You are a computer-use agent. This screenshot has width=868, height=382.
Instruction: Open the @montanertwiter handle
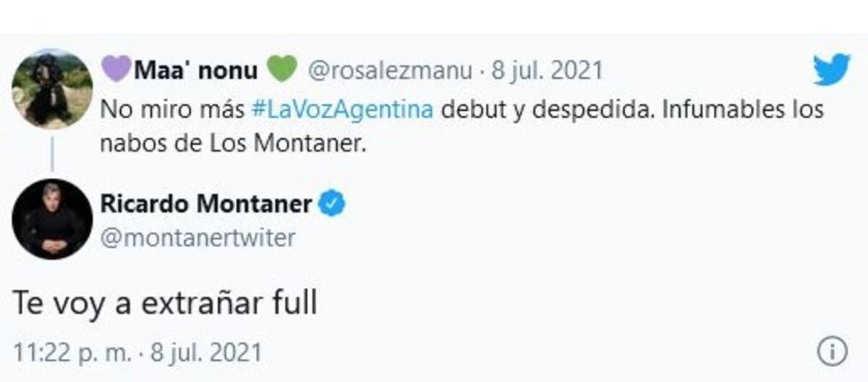pos(197,238)
